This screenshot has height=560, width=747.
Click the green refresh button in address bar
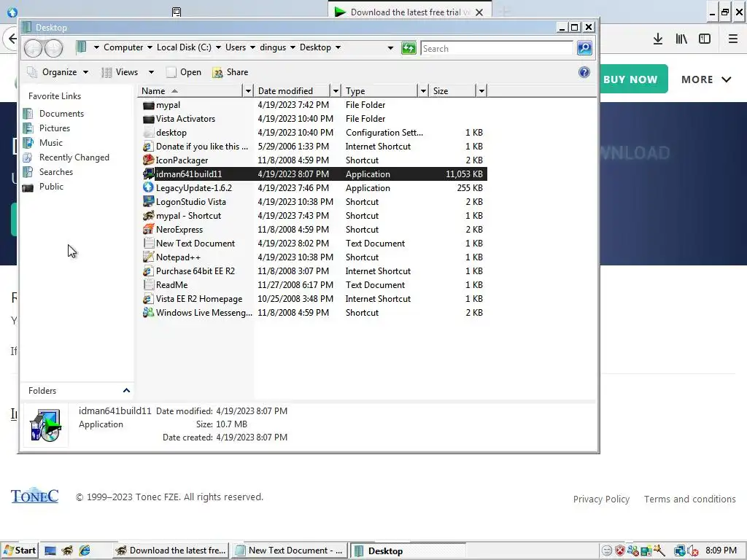click(409, 48)
